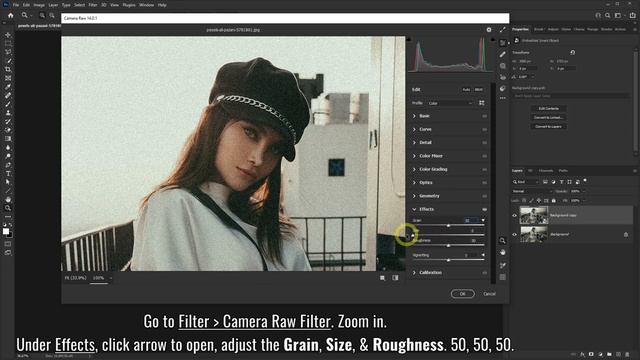
Task: Toggle Camera Raw full screen mode
Action: click(502, 30)
